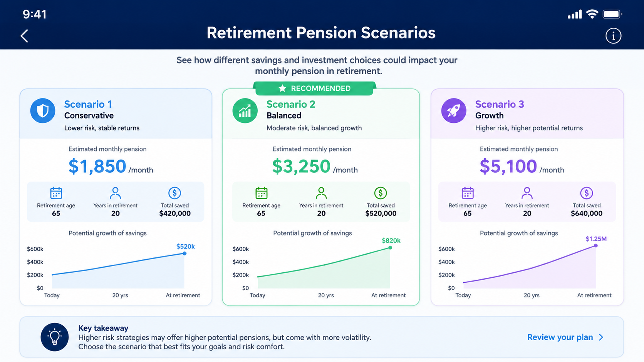Tap the $3,250 monthly pension amount
The height and width of the screenshot is (362, 644).
pyautogui.click(x=301, y=166)
